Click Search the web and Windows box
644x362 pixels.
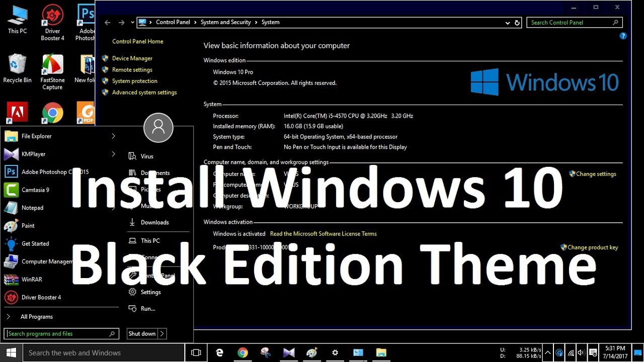[x=103, y=353]
